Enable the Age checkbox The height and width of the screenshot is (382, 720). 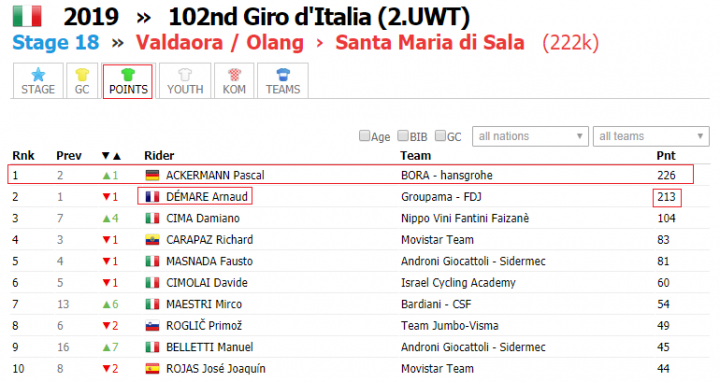point(364,135)
